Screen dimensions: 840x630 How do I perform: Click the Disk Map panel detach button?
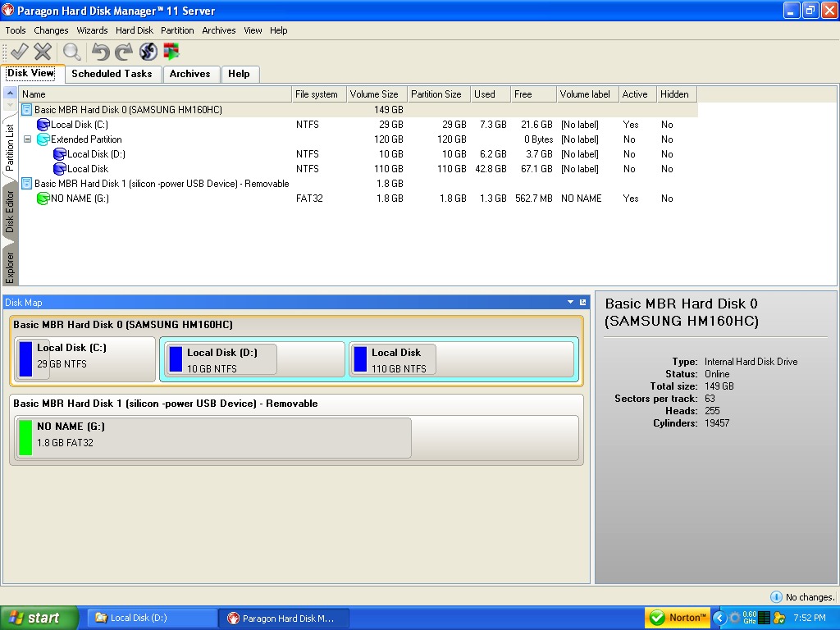[x=583, y=302]
